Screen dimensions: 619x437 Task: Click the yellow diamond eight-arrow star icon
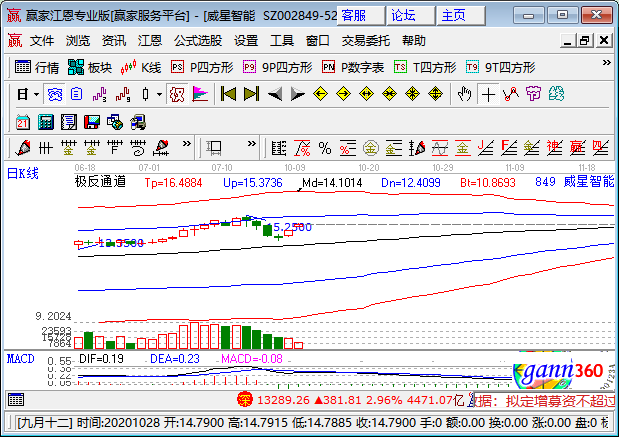pos(412,94)
